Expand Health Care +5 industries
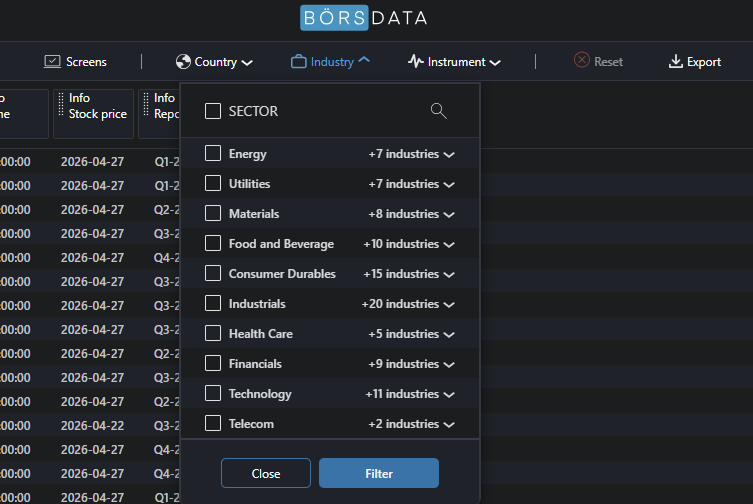The width and height of the screenshot is (753, 504). click(x=411, y=334)
